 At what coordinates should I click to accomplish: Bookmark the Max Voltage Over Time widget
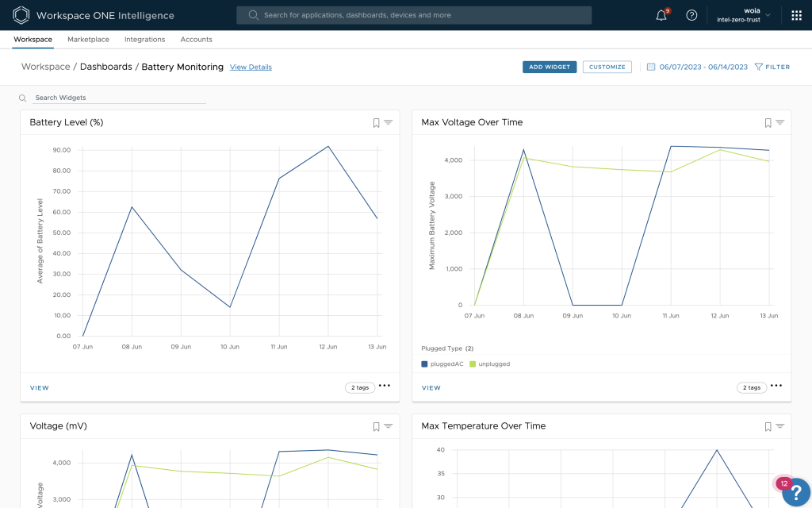pyautogui.click(x=768, y=122)
